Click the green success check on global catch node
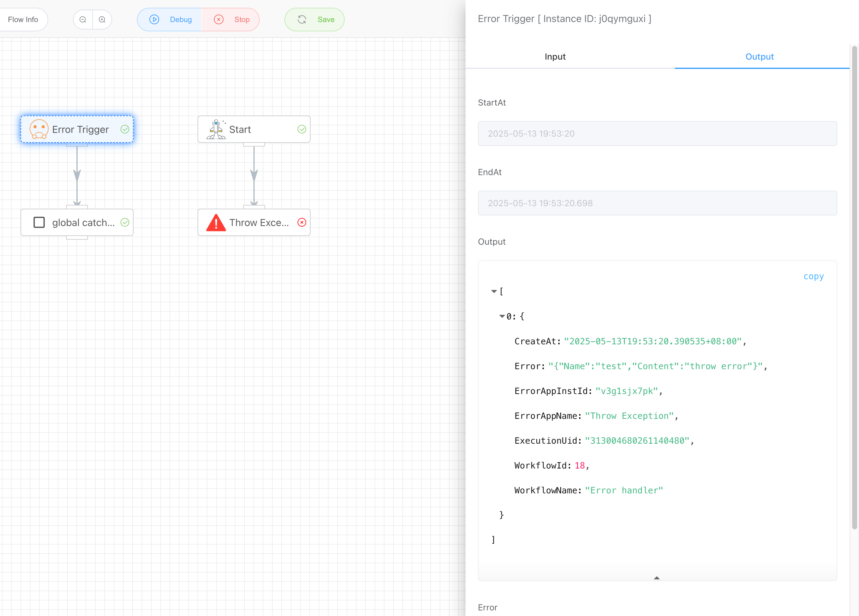The height and width of the screenshot is (616, 859). tap(125, 223)
